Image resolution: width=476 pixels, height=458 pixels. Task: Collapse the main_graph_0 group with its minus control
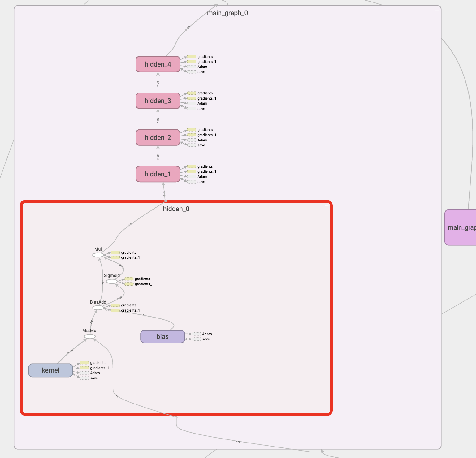click(x=437, y=10)
